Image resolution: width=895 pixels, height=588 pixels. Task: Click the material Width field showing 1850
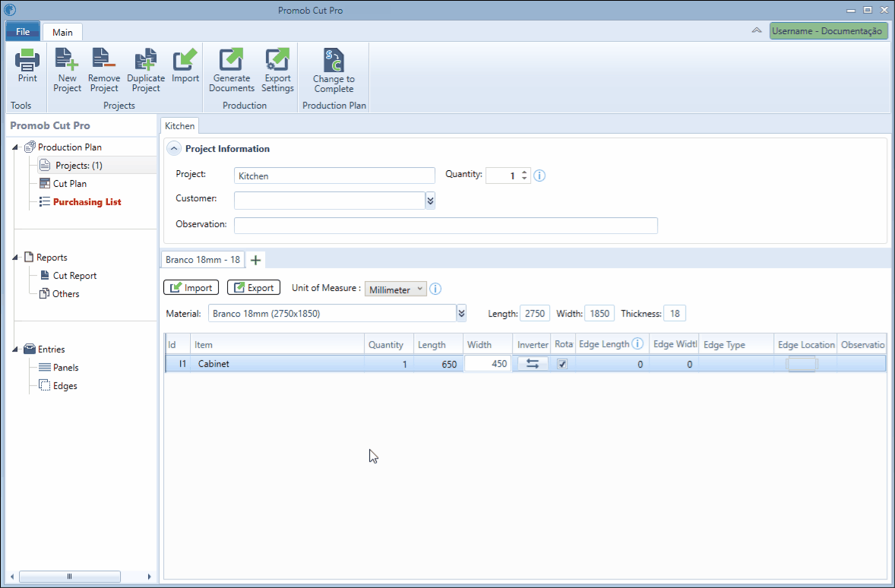pos(599,313)
